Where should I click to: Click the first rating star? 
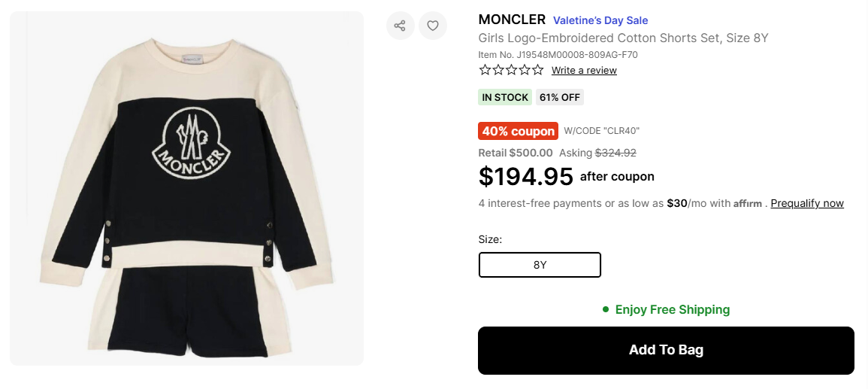pos(485,70)
